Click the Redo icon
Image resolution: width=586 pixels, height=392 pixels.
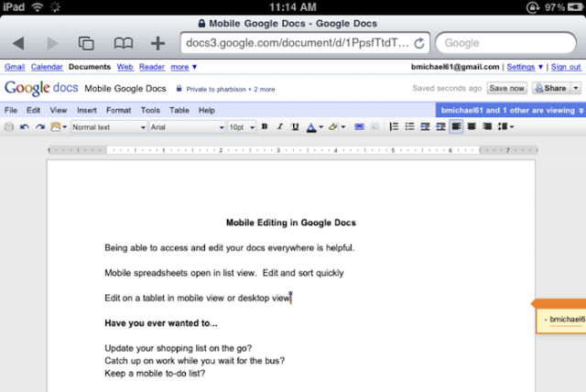(x=40, y=127)
